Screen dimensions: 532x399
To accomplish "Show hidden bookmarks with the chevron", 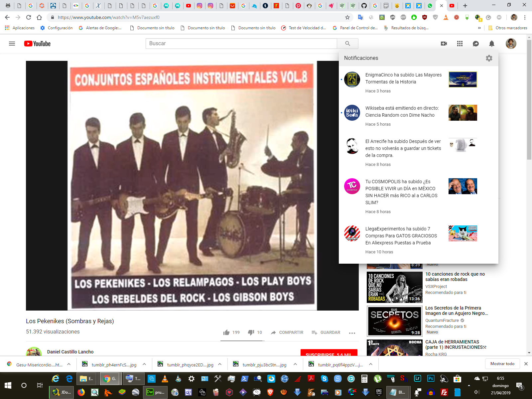I will (479, 28).
